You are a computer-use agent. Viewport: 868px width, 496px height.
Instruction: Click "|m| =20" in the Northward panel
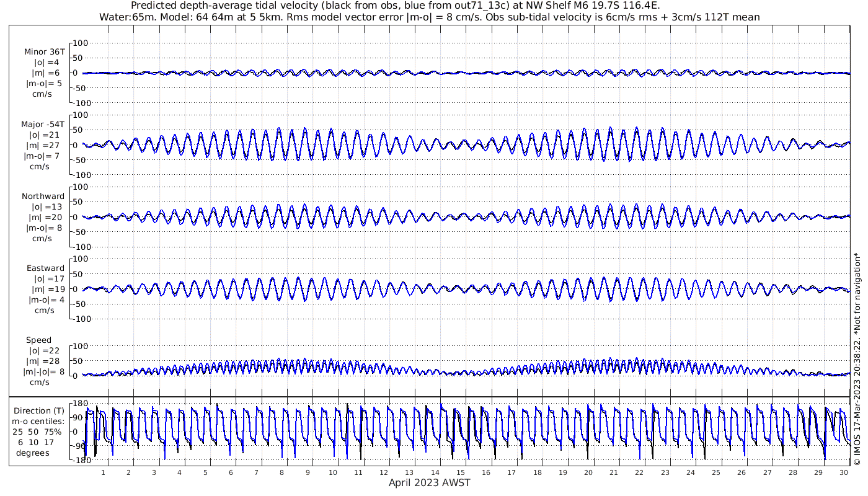(x=46, y=217)
